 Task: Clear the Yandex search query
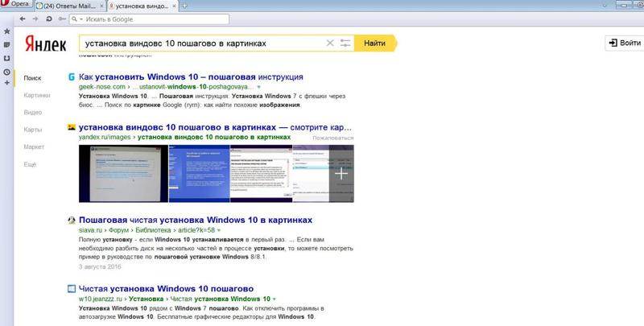(x=330, y=43)
